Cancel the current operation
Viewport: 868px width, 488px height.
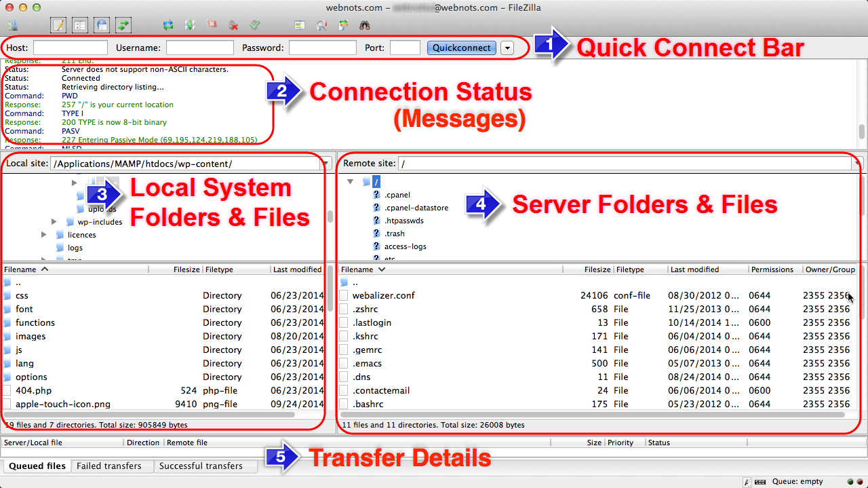coord(212,26)
